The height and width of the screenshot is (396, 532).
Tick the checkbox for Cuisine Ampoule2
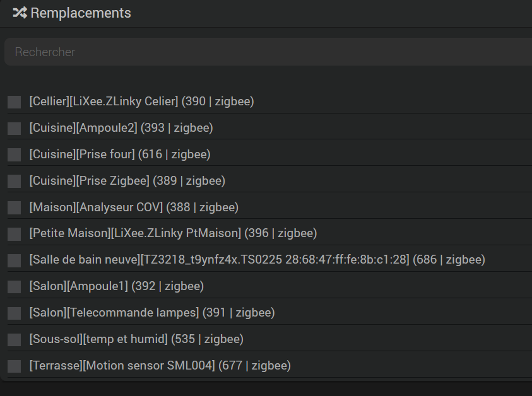tap(15, 129)
